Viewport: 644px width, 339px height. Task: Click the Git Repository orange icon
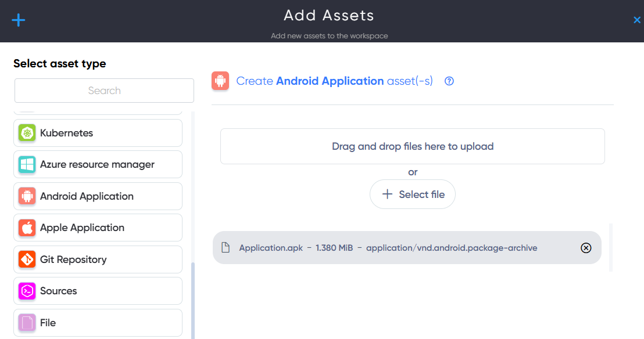coord(27,259)
